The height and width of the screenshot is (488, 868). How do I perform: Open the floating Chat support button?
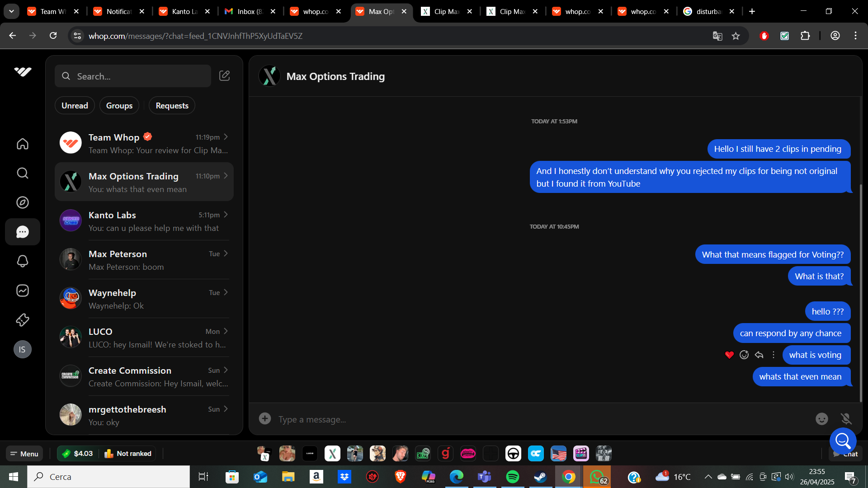843,441
